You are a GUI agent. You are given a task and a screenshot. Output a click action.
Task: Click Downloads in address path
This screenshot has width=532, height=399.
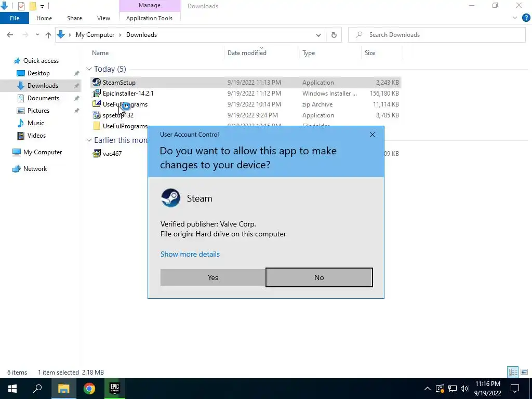[x=141, y=35]
